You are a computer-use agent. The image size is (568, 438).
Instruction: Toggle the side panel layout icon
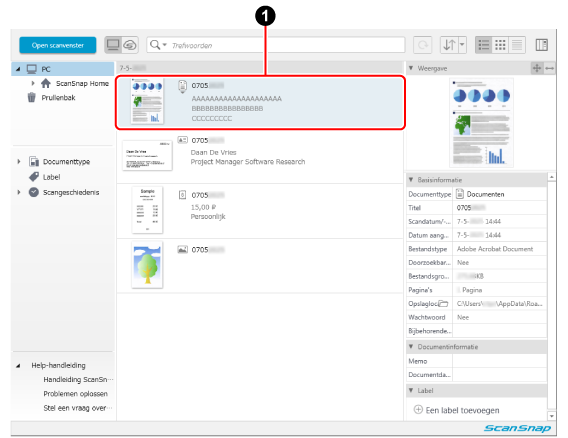[x=542, y=45]
